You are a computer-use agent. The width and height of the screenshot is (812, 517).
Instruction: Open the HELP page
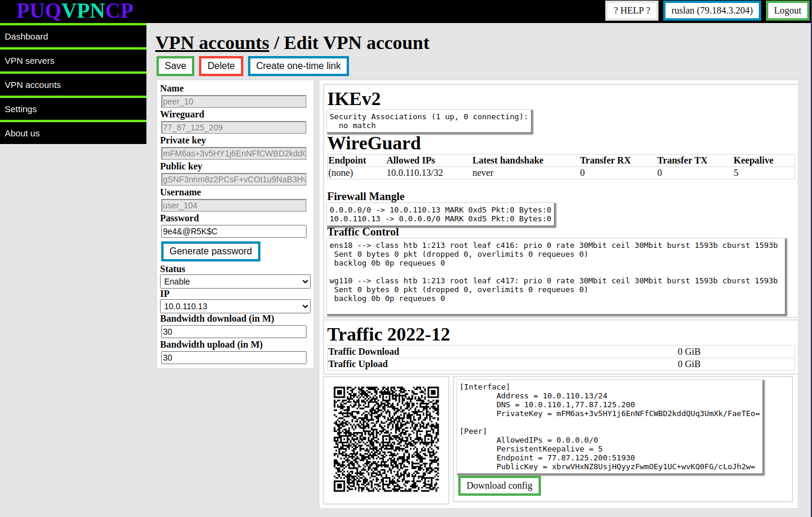pos(632,11)
